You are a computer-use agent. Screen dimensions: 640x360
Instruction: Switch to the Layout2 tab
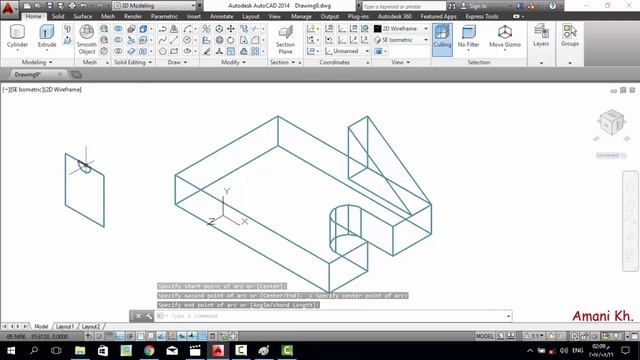(x=91, y=327)
